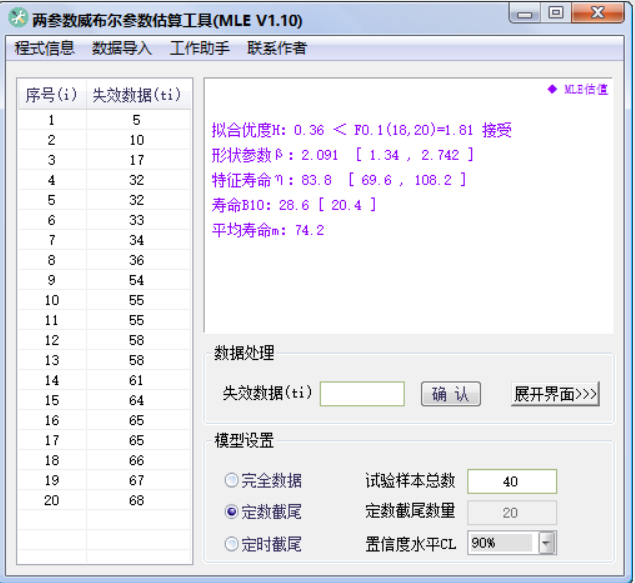635x583 pixels.
Task: Expand the 置信度水平CL dropdown arrow
Action: pyautogui.click(x=547, y=543)
